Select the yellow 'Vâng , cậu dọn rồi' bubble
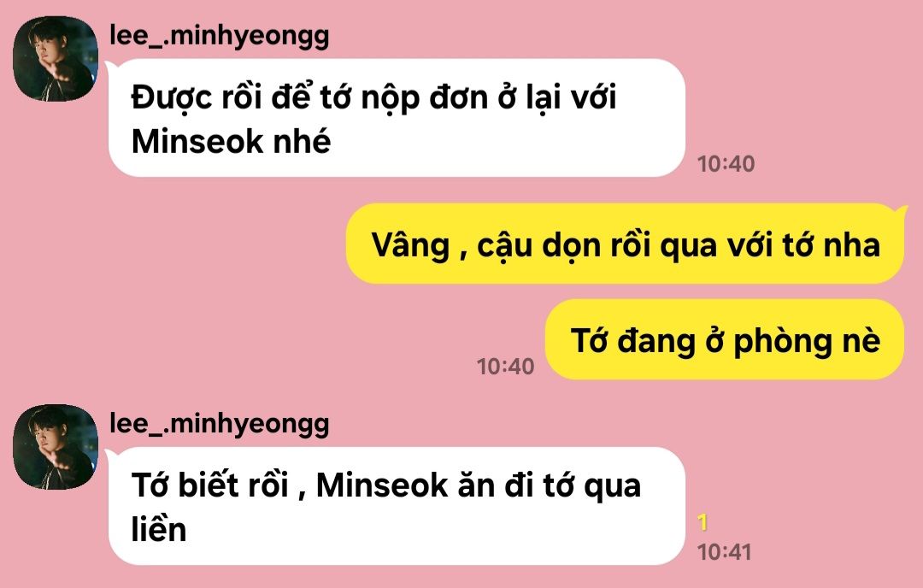The height and width of the screenshot is (588, 923). [625, 244]
